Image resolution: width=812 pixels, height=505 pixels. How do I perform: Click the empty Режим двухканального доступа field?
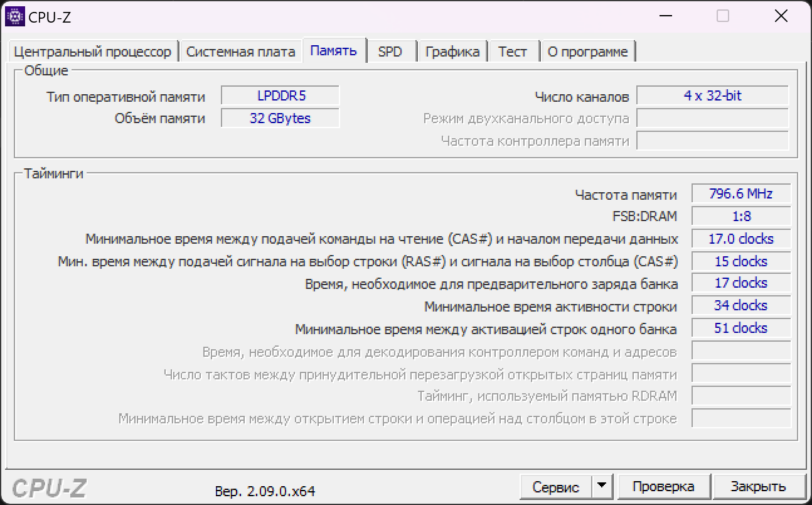coord(713,118)
